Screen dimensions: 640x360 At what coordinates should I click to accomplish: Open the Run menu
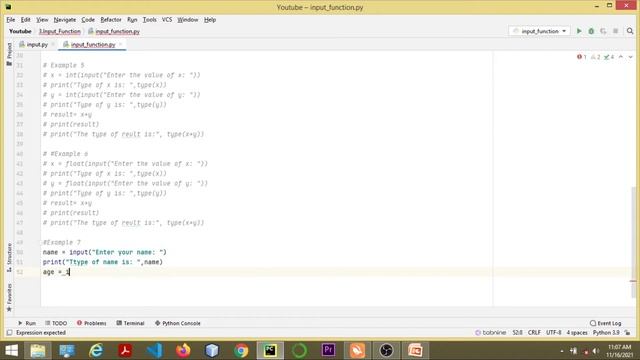(132, 20)
